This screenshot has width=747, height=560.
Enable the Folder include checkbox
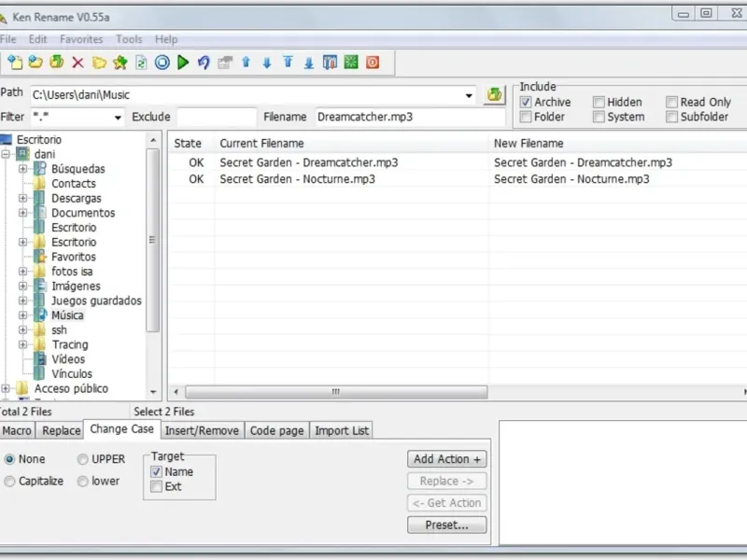526,117
